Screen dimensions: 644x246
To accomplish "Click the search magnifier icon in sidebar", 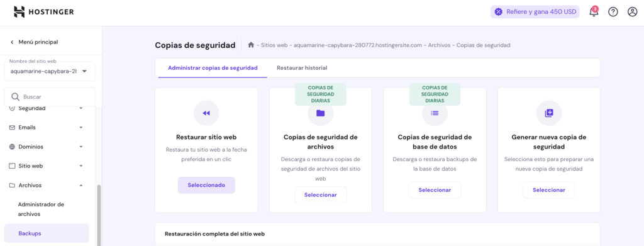I will click(16, 97).
